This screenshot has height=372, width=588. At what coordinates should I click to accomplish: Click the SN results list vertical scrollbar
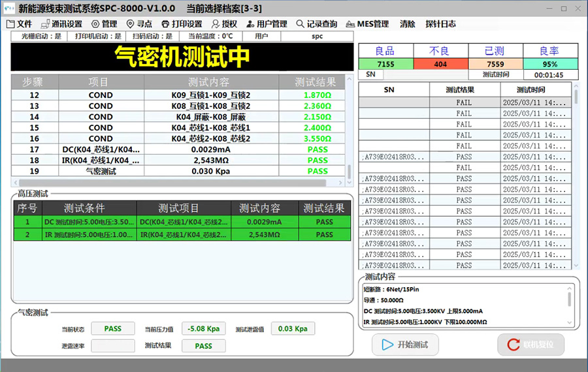coord(576,131)
